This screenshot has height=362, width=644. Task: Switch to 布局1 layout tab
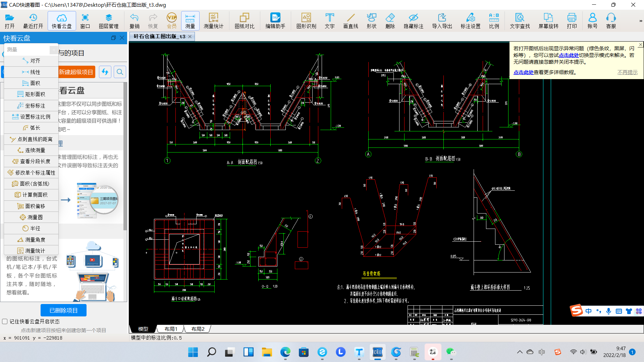(x=171, y=329)
